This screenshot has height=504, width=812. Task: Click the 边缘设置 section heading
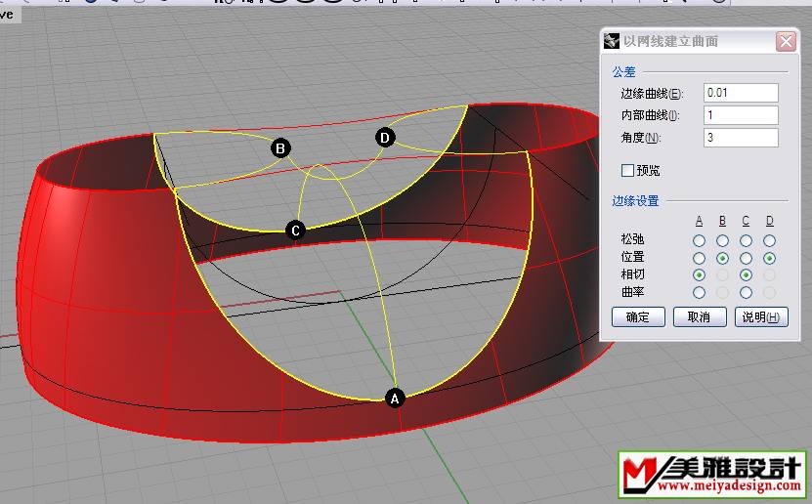pos(635,201)
